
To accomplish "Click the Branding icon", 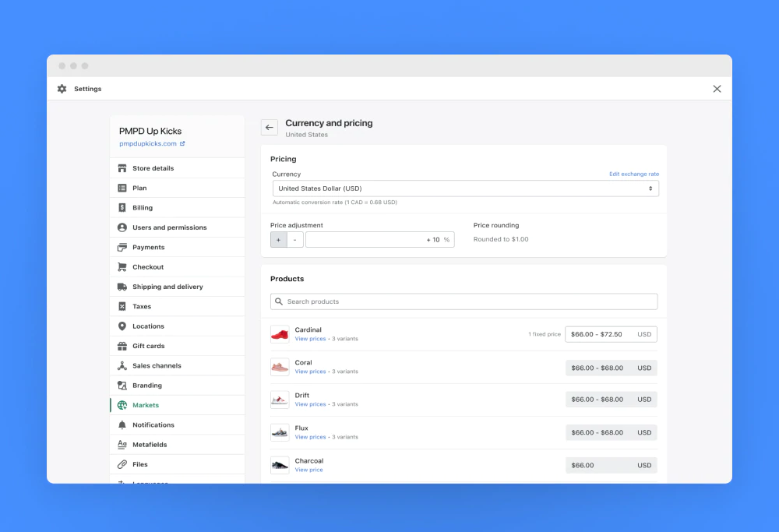I will pos(122,386).
